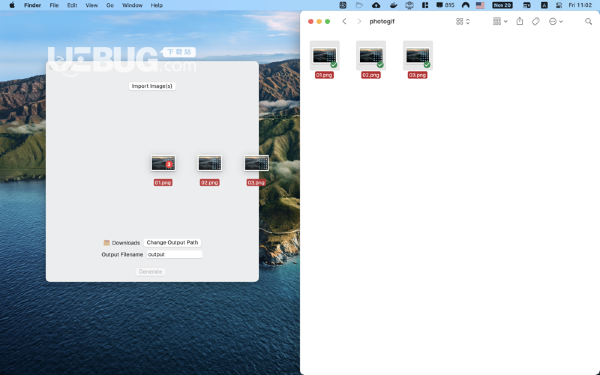Click the Fri 11:02 clock
600x375 pixels.
tap(580, 5)
